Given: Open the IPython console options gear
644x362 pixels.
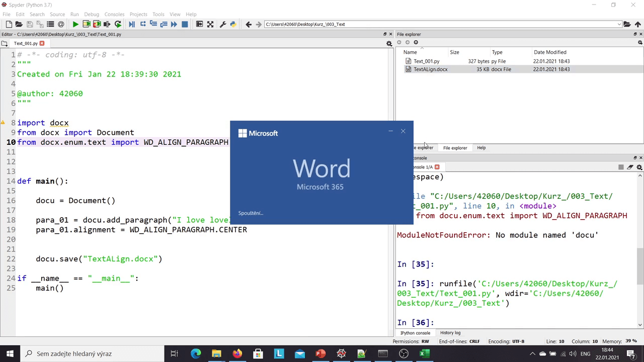Looking at the screenshot, I should [639, 167].
